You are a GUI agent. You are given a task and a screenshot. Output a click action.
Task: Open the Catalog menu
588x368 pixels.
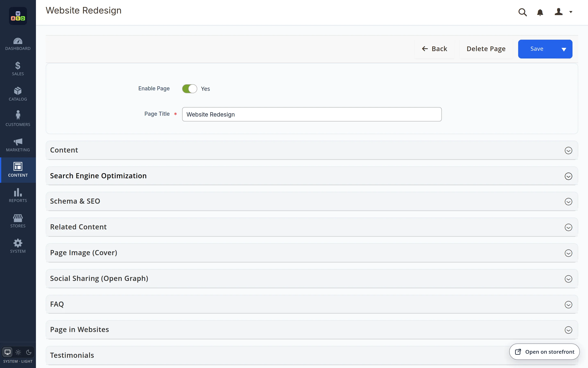point(18,94)
